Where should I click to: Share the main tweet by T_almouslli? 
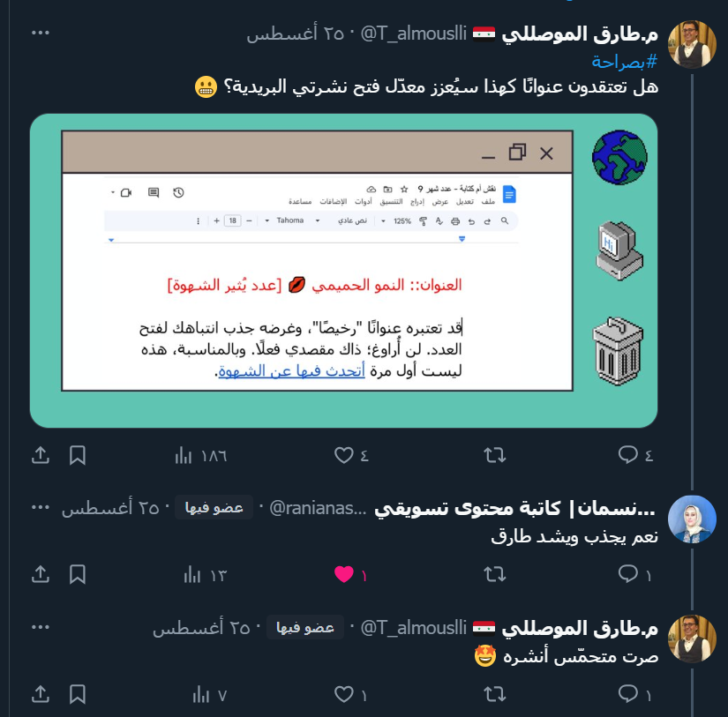click(x=41, y=455)
